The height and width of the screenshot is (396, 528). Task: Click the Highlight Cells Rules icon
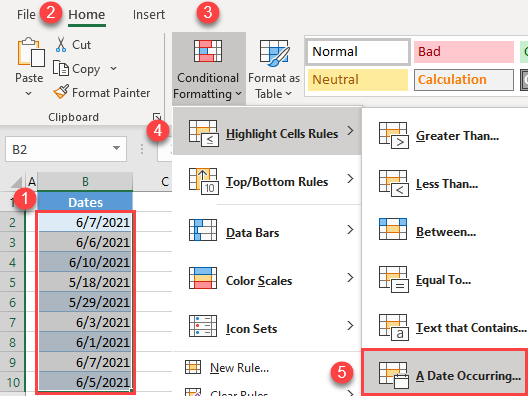tap(204, 133)
